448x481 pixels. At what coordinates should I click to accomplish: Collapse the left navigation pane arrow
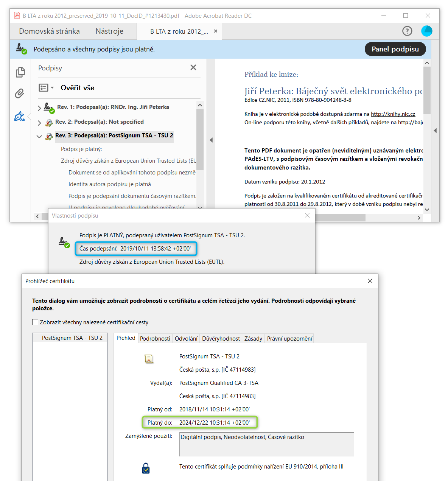coord(211,140)
